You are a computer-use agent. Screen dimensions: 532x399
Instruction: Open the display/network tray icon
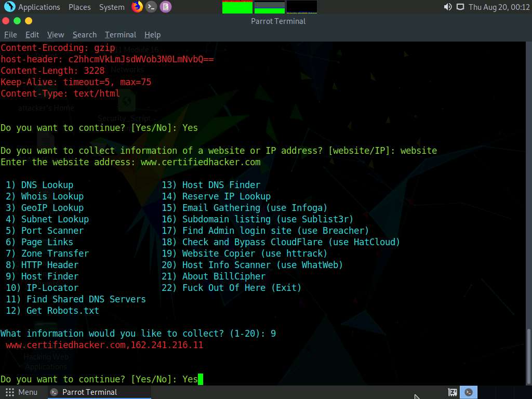(x=460, y=7)
